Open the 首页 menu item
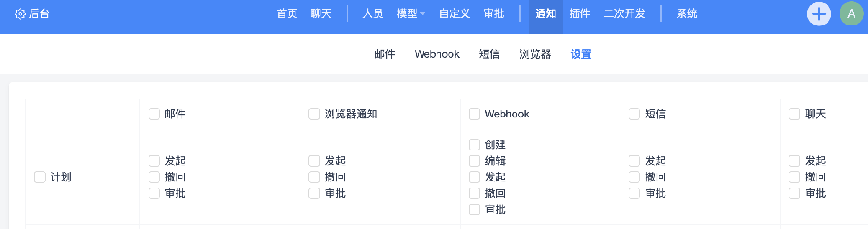868x229 pixels. coord(287,14)
